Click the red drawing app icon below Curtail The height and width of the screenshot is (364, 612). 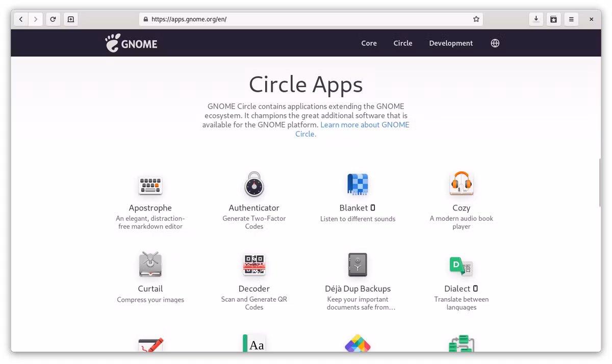(150, 344)
